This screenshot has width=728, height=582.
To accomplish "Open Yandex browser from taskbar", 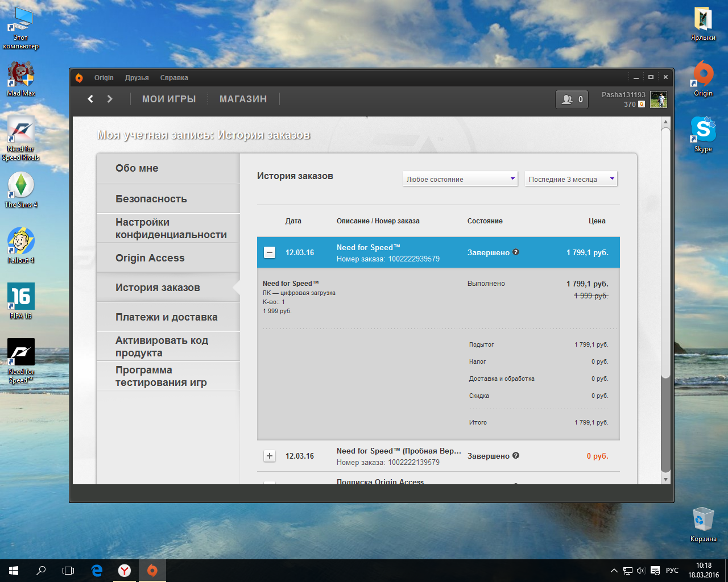I will pyautogui.click(x=125, y=571).
